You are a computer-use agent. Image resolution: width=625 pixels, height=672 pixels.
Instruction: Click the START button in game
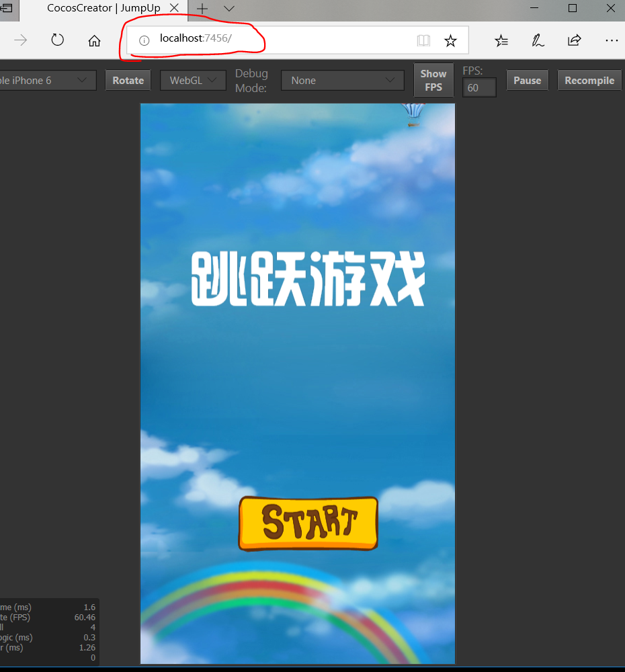coord(308,523)
